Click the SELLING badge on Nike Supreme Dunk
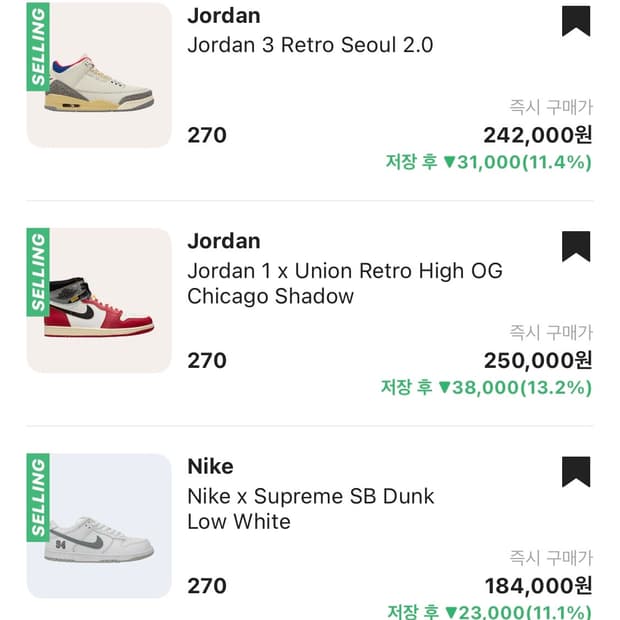This screenshot has height=620, width=620. [x=38, y=497]
